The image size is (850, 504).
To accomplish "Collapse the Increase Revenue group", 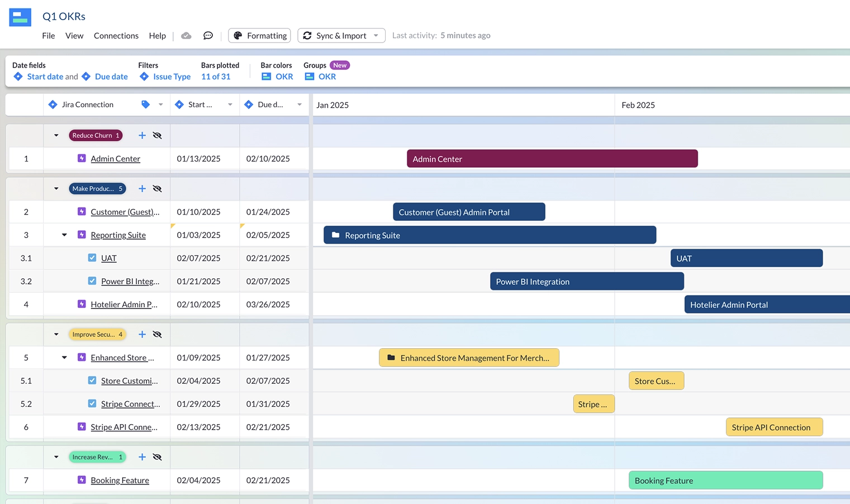I will pyautogui.click(x=56, y=457).
